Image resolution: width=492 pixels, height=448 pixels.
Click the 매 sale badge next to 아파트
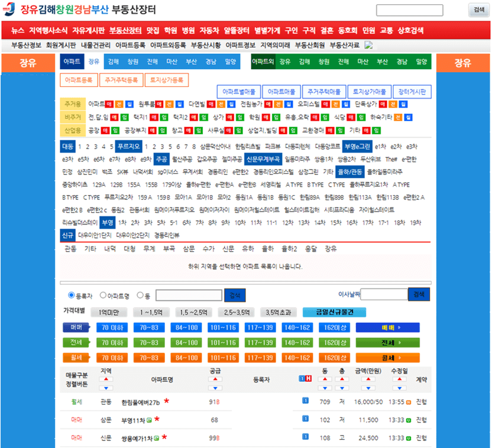[x=109, y=104]
